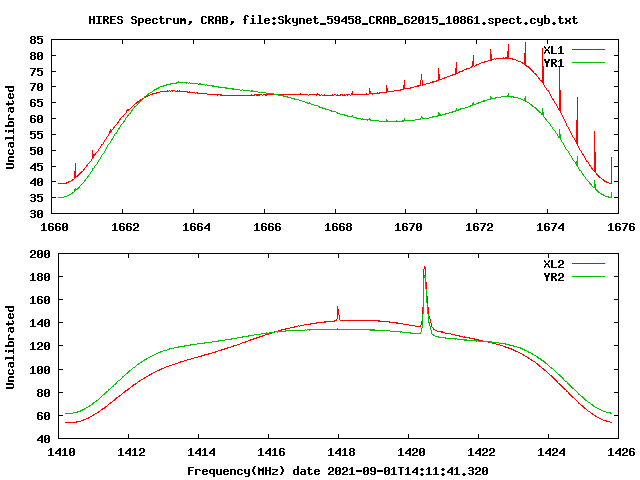
Task: Click the 100 y-axis tick label
Action: pyautogui.click(x=40, y=370)
